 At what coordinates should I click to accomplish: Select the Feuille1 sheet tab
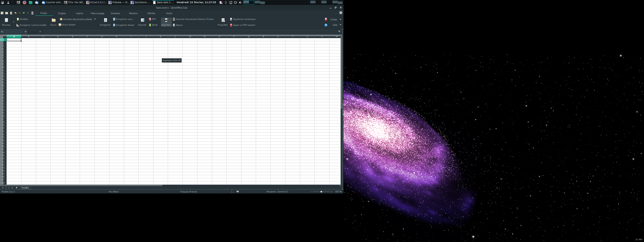[25, 188]
